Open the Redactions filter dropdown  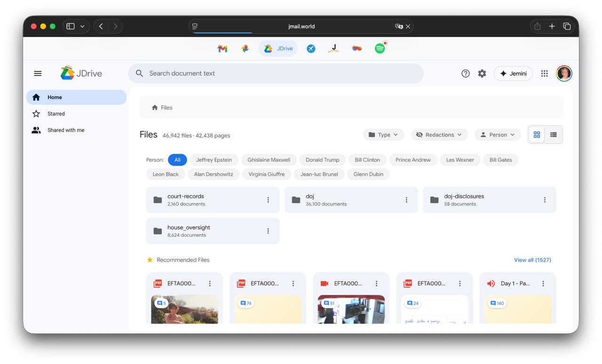tap(439, 135)
